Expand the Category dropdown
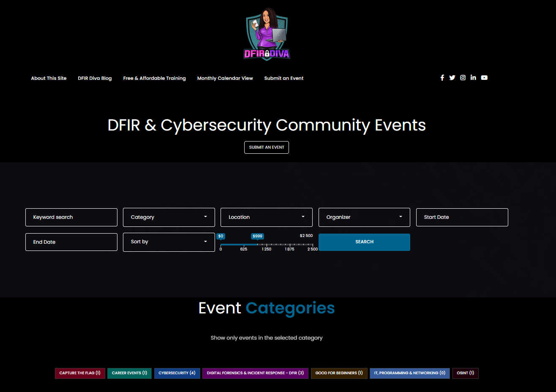This screenshot has height=392, width=556. pos(169,217)
